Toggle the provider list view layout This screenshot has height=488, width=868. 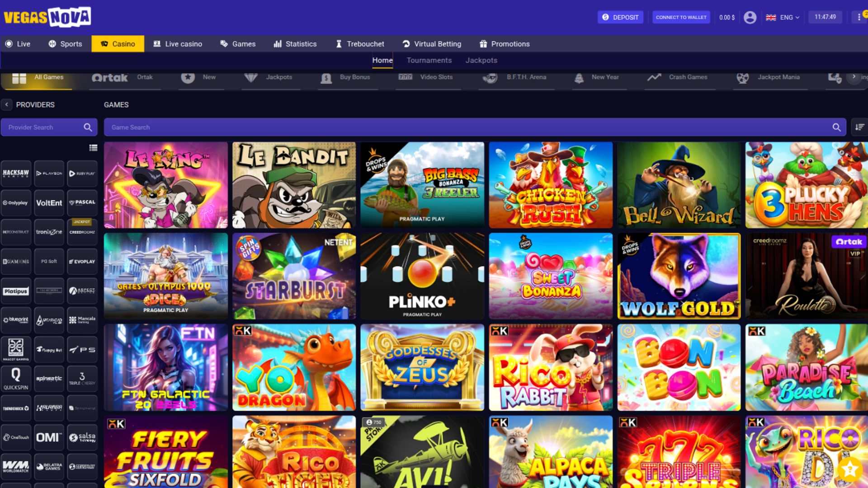click(94, 148)
